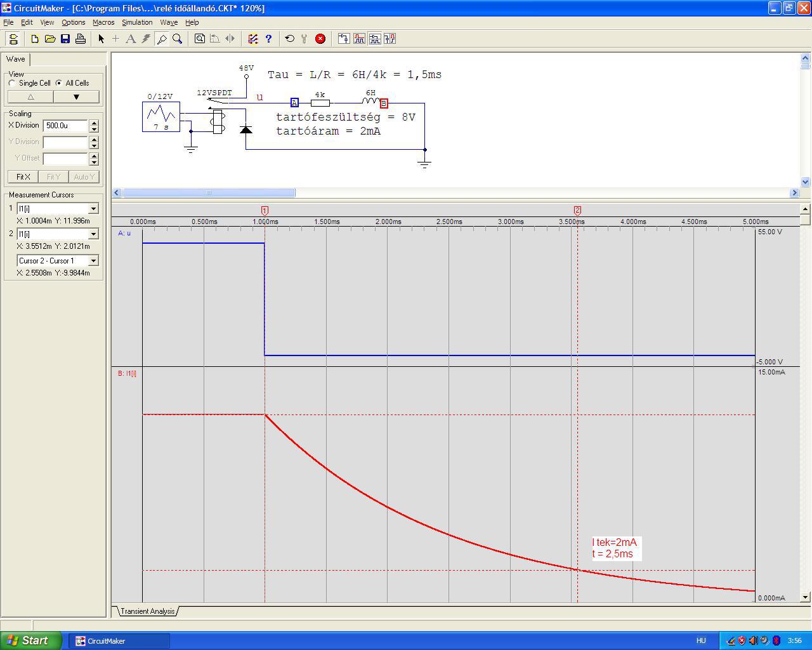The width and height of the screenshot is (812, 650).
Task: Open the File menu
Action: tap(8, 22)
